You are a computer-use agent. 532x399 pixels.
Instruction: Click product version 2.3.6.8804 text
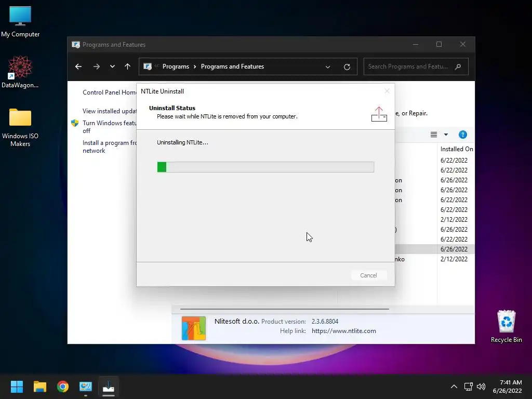(325, 321)
